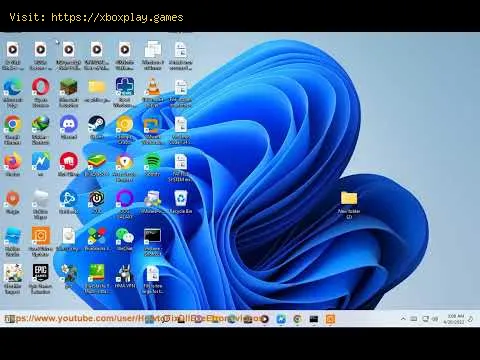This screenshot has height=360, width=480.
Task: Switch to the orange taskbar app icon
Action: tap(330, 319)
